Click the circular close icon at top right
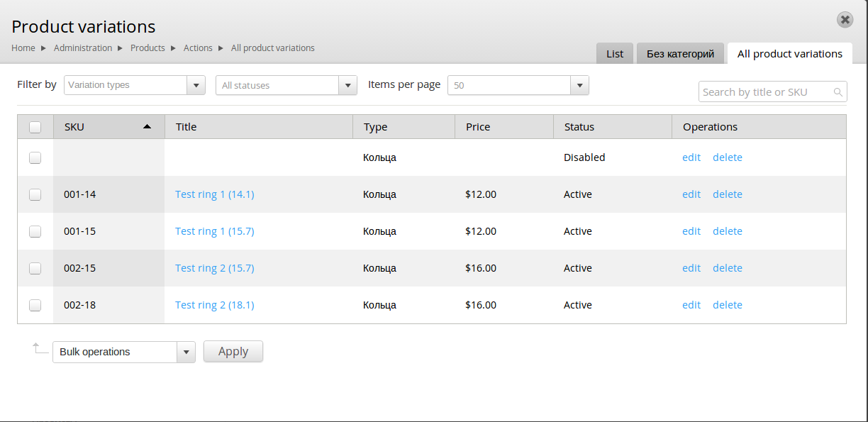This screenshot has width=868, height=422. [845, 20]
